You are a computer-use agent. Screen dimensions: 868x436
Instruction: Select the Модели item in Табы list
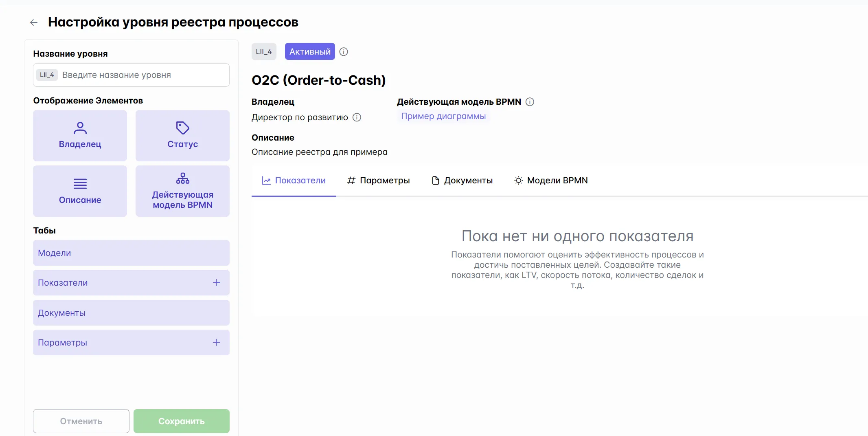coord(131,253)
